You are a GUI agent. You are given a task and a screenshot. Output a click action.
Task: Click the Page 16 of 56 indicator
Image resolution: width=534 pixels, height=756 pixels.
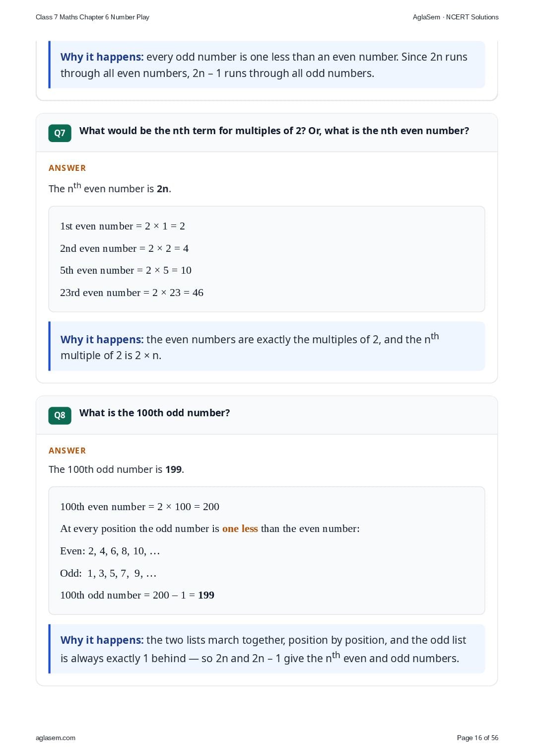[477, 738]
